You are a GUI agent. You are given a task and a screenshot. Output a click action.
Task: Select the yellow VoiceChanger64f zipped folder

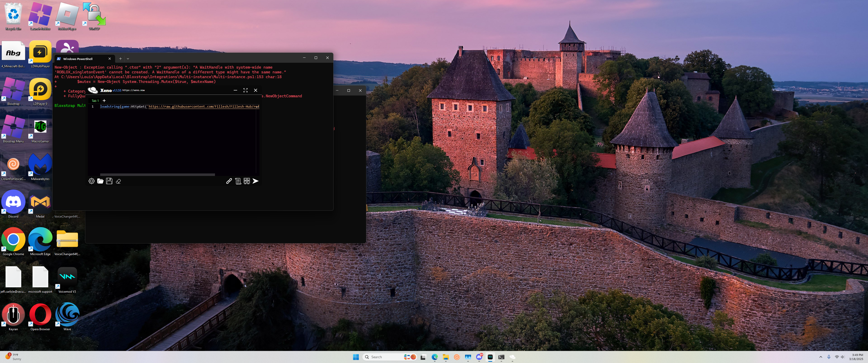[x=67, y=242]
